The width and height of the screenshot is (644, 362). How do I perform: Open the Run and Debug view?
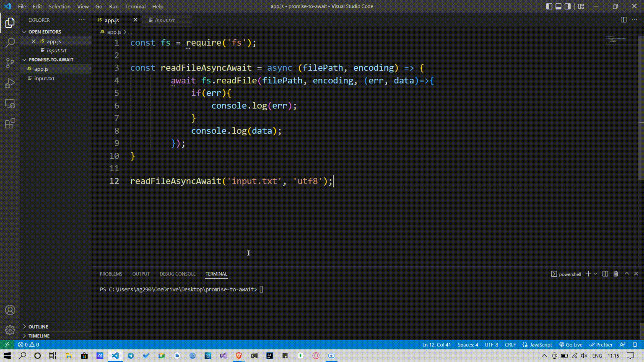coord(10,83)
